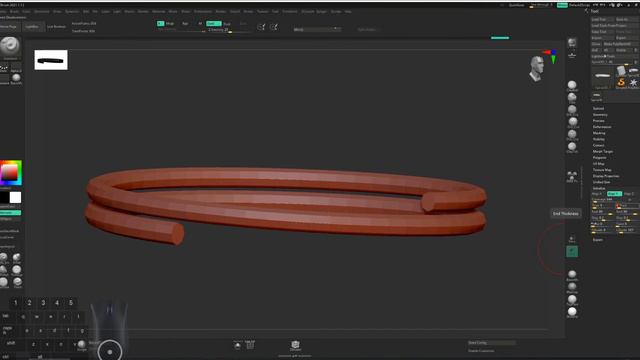
Task: Expand the Polypaint sub-palette
Action: (600, 158)
